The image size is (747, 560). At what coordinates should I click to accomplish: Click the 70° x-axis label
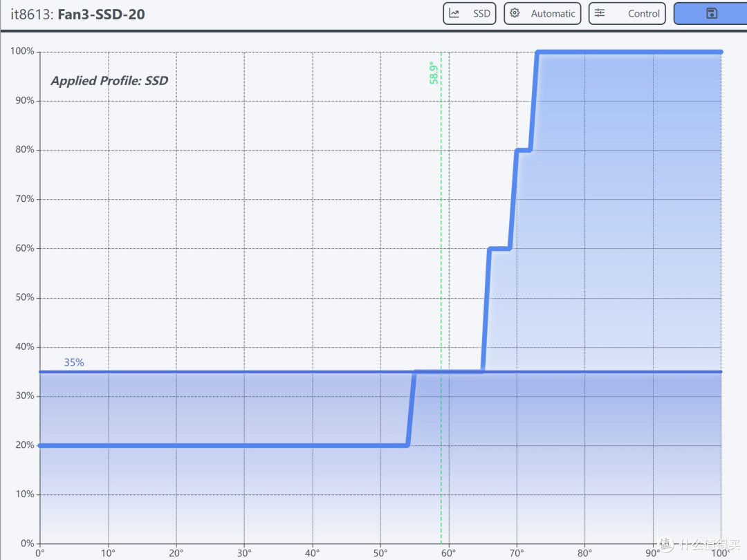517,553
